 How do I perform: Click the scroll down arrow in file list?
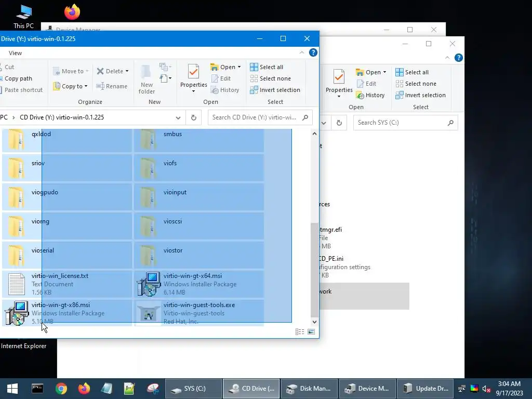(314, 322)
